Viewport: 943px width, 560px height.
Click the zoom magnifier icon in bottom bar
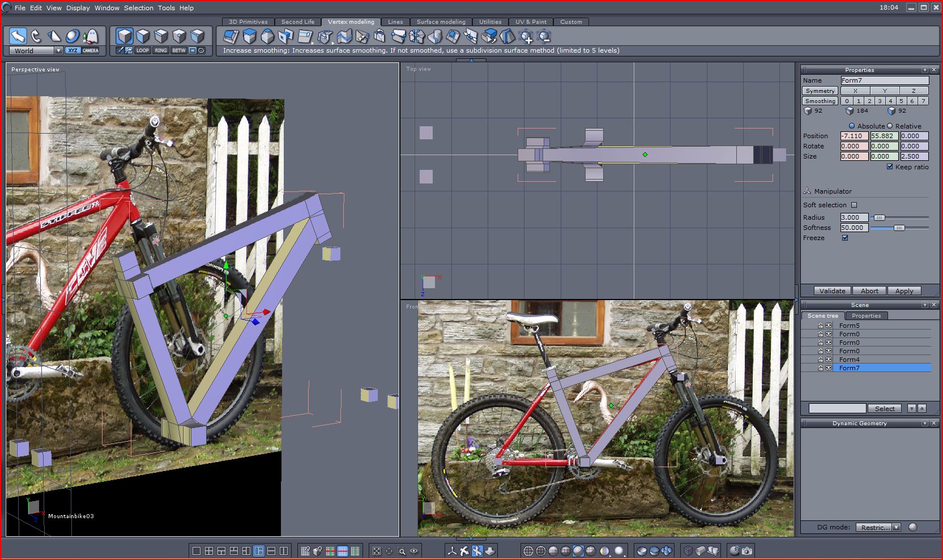pos(402,551)
